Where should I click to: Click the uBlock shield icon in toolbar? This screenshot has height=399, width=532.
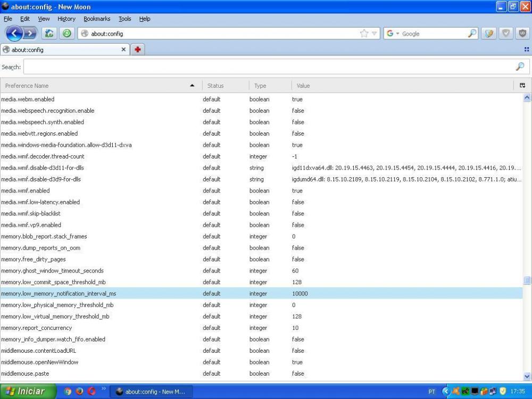coord(522,34)
